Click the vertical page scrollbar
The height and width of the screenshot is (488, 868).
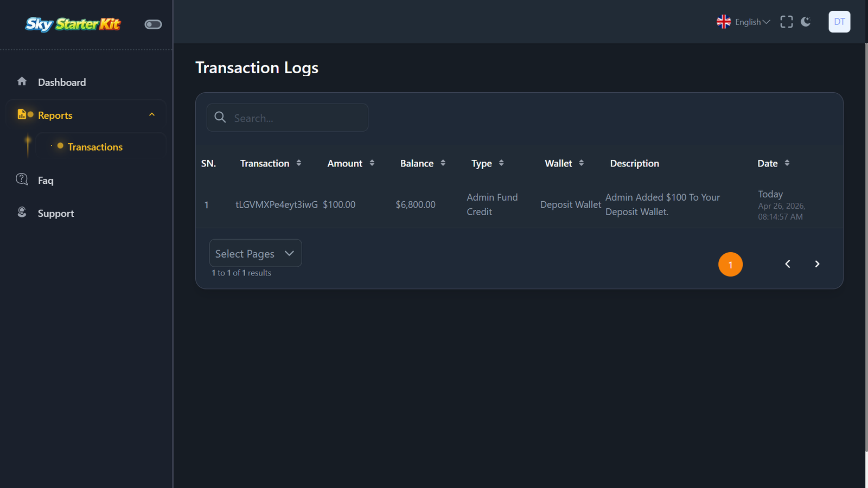(x=866, y=247)
